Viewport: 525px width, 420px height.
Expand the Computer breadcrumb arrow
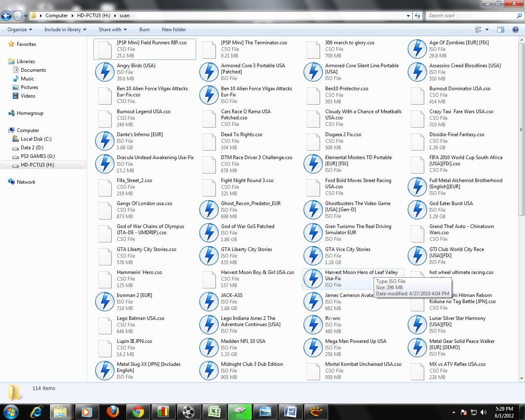tap(73, 16)
